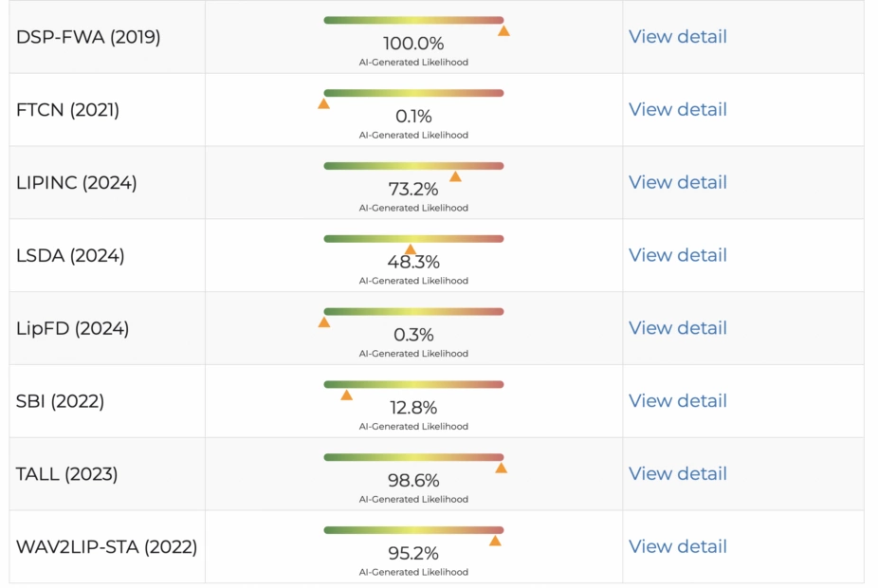The image size is (878, 588).
Task: Click the 100.0% likelihood value for DSP-FWA
Action: coord(413,44)
